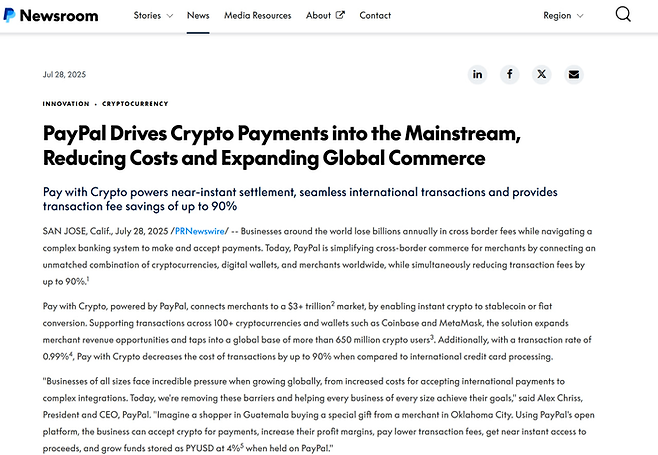Share the article on LinkedIn

pyautogui.click(x=478, y=74)
